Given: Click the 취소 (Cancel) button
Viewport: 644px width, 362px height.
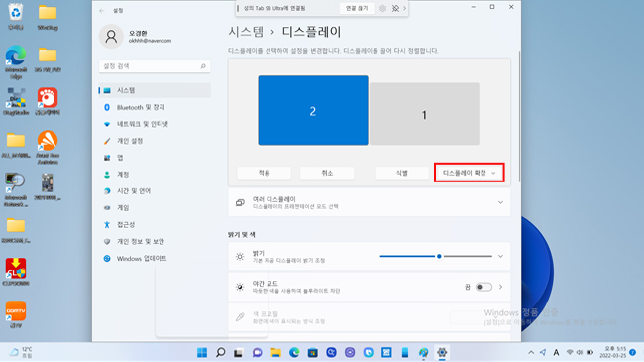Looking at the screenshot, I should point(327,173).
